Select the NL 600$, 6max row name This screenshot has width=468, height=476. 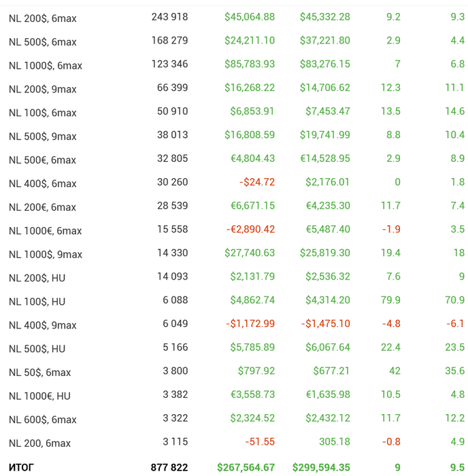[42, 420]
